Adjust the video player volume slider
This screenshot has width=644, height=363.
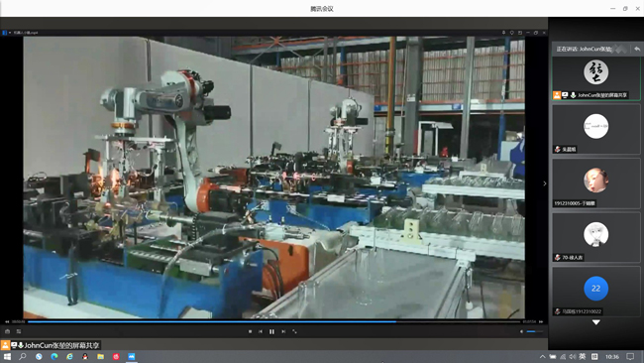pos(534,331)
